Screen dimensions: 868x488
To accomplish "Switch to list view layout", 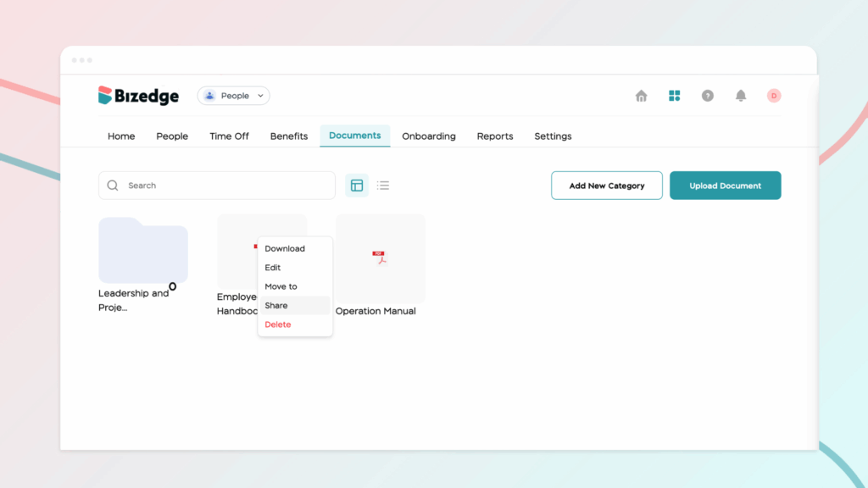I will click(x=383, y=186).
